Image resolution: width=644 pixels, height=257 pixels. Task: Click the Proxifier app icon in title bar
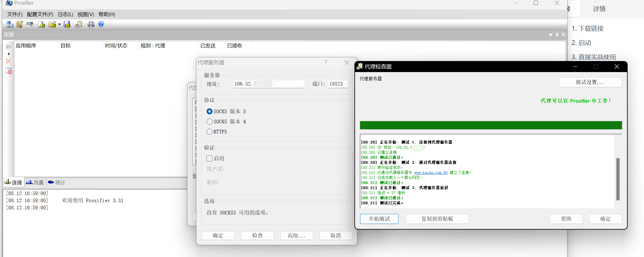pyautogui.click(x=9, y=3)
